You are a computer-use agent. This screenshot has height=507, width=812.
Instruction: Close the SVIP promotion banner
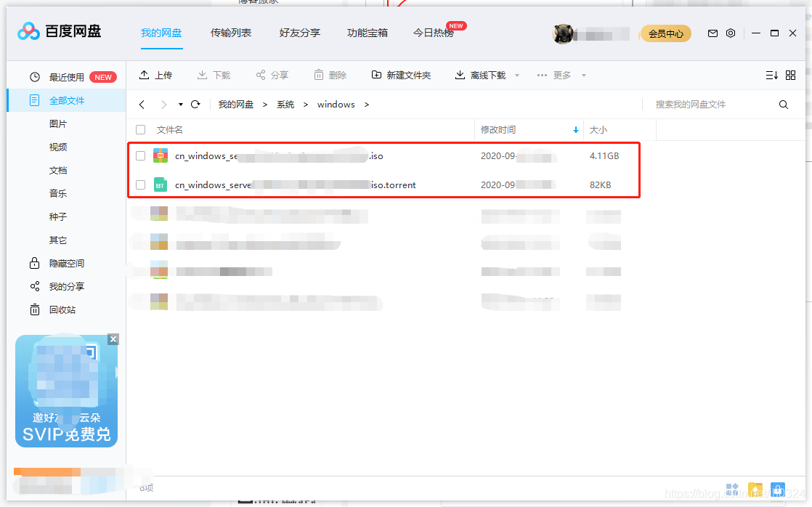[113, 339]
